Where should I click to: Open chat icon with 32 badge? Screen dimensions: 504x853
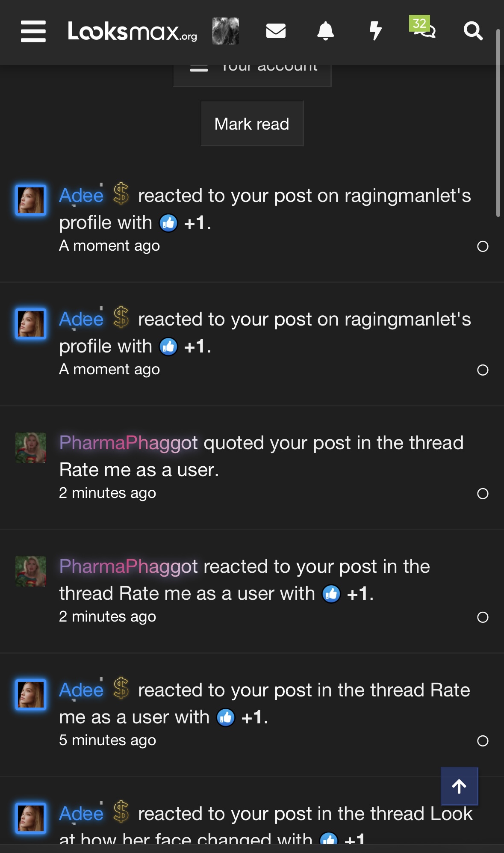(x=424, y=30)
